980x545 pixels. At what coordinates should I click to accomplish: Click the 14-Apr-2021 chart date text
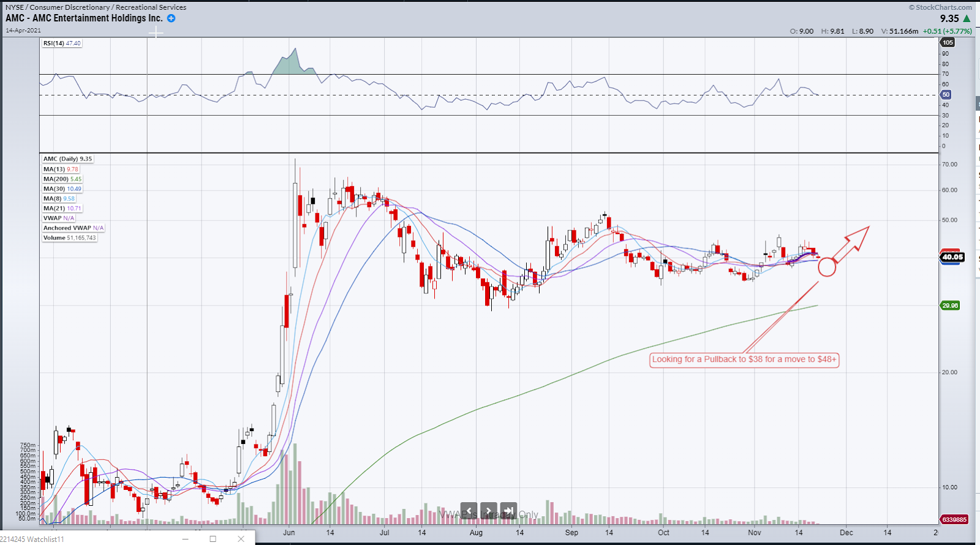click(x=23, y=30)
